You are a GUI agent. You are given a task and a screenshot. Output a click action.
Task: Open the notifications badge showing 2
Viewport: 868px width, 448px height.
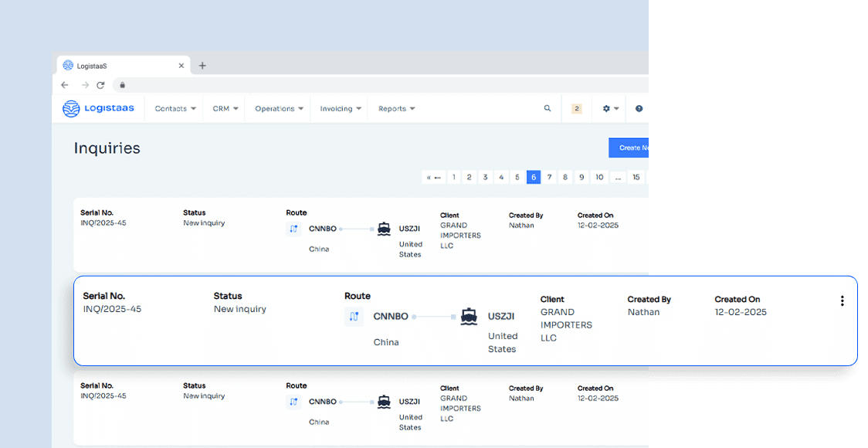tap(576, 109)
